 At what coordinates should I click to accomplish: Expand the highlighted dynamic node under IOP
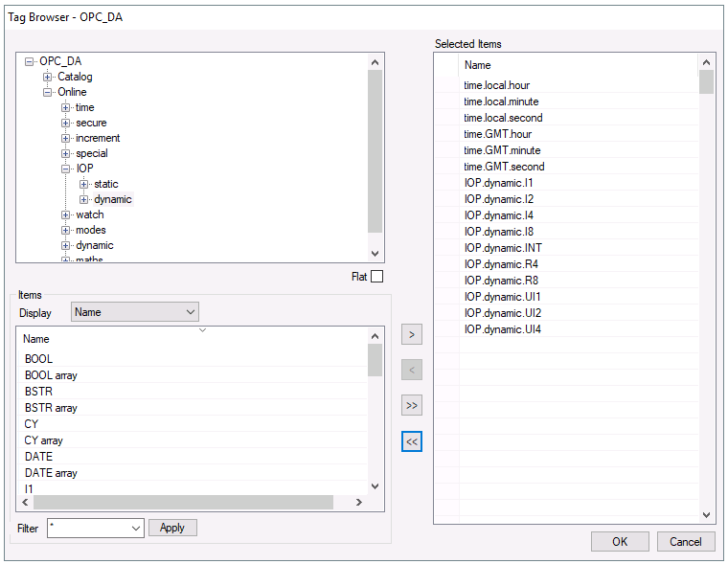coord(83,199)
